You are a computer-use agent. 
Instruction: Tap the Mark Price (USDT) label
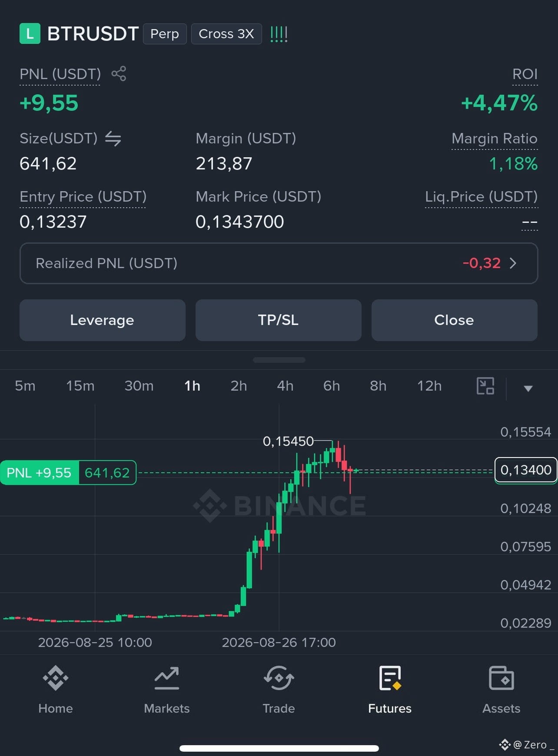coord(259,197)
